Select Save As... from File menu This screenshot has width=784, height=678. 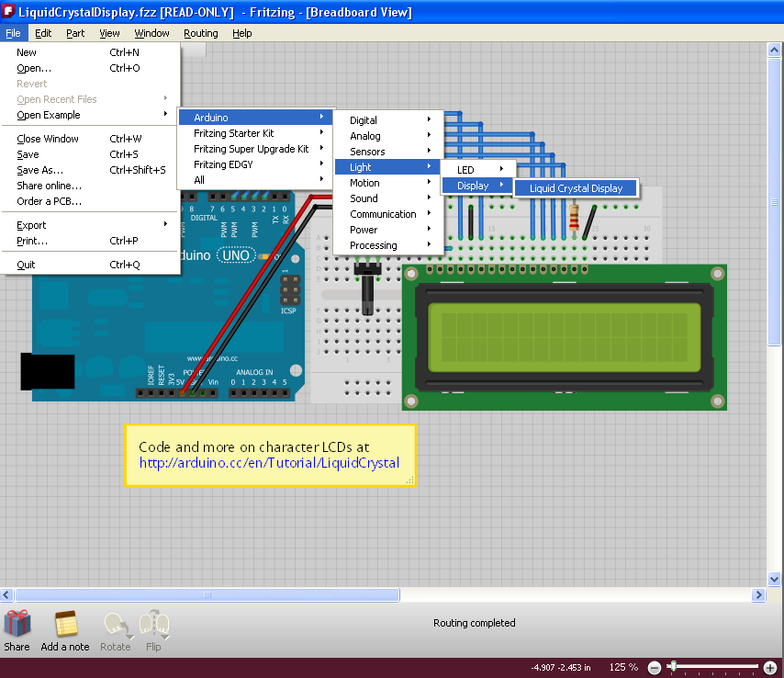(x=40, y=170)
